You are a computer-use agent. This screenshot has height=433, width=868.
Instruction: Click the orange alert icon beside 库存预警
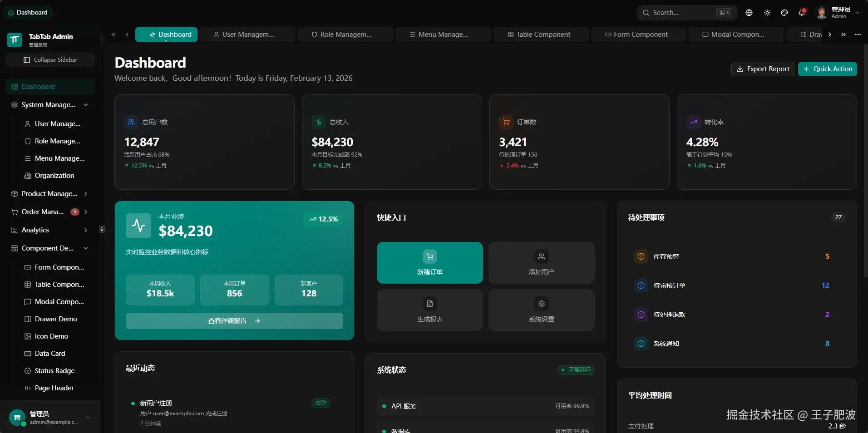(x=641, y=256)
